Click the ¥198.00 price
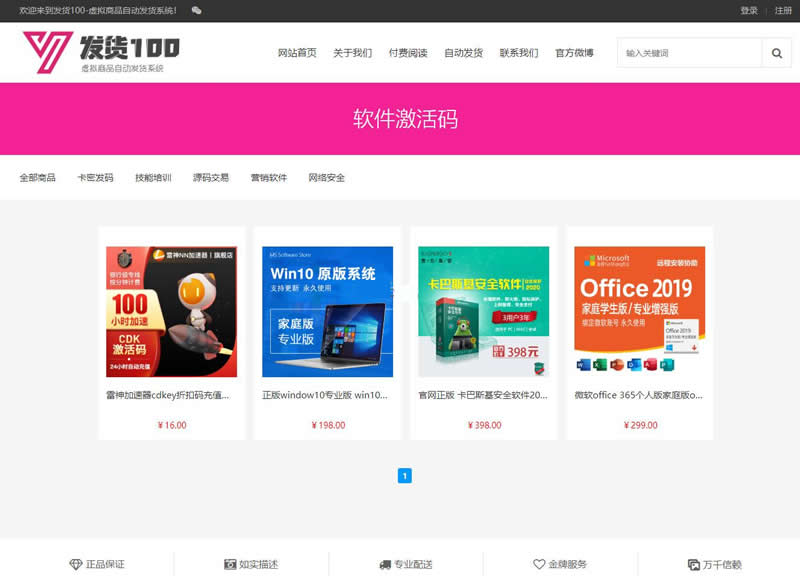Image resolution: width=800 pixels, height=587 pixels. 328,425
